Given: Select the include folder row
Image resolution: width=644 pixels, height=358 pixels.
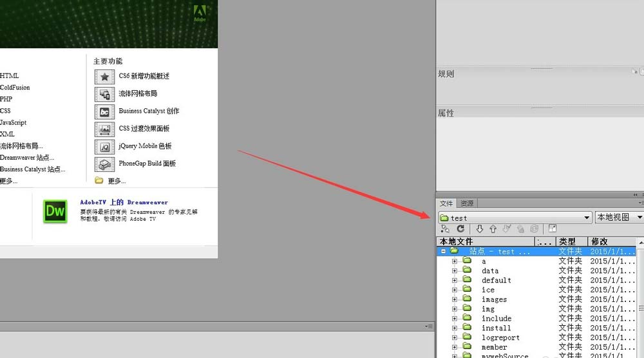Looking at the screenshot, I should pyautogui.click(x=536, y=318).
